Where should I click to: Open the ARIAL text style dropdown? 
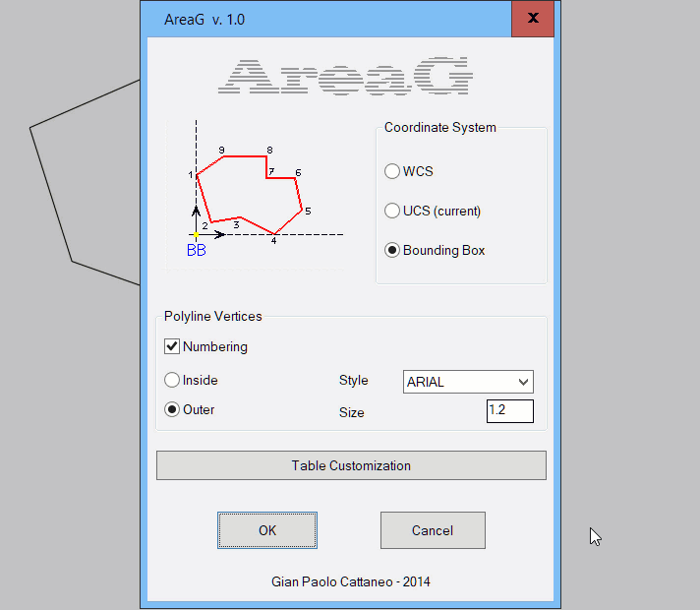468,382
